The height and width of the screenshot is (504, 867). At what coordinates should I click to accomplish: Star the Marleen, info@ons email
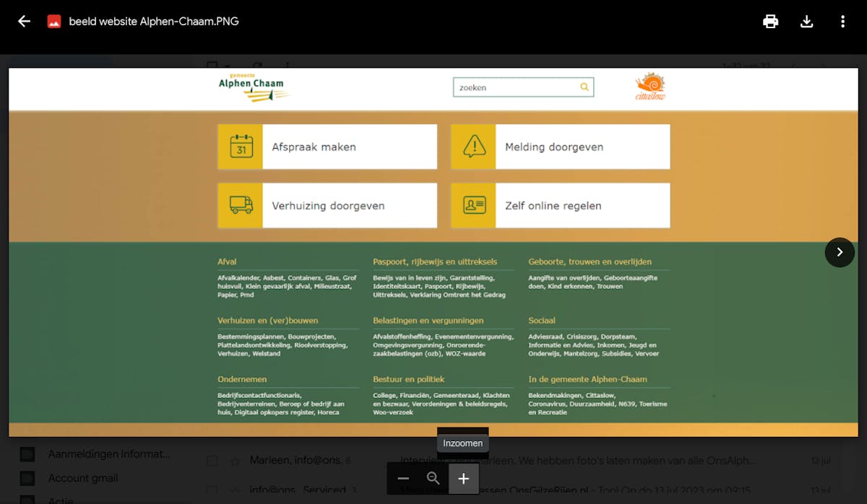coord(234,461)
